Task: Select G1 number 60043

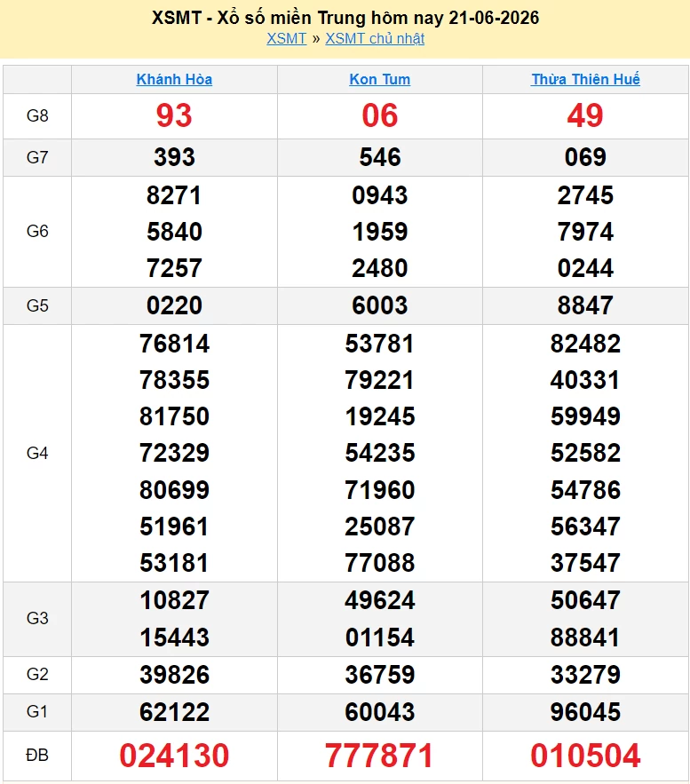Action: (380, 712)
